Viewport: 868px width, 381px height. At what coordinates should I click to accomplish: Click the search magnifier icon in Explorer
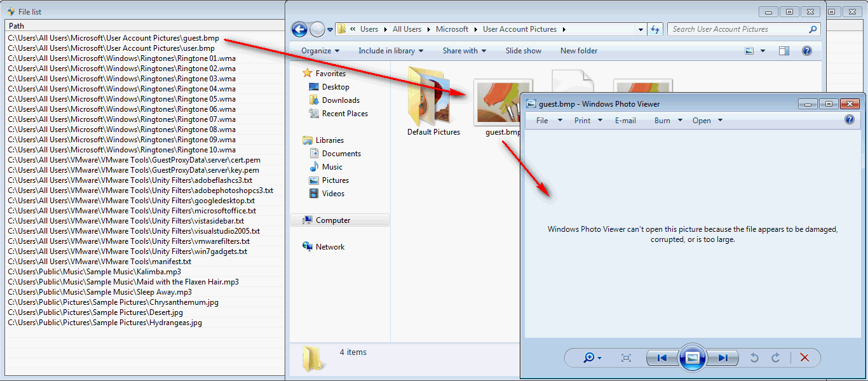813,29
